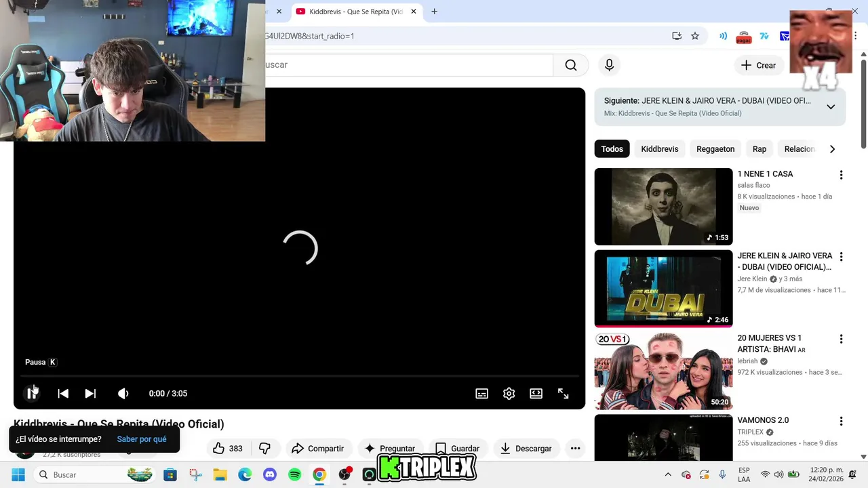Click the magnifier search button
Viewport: 868px width, 488px height.
[x=571, y=65]
